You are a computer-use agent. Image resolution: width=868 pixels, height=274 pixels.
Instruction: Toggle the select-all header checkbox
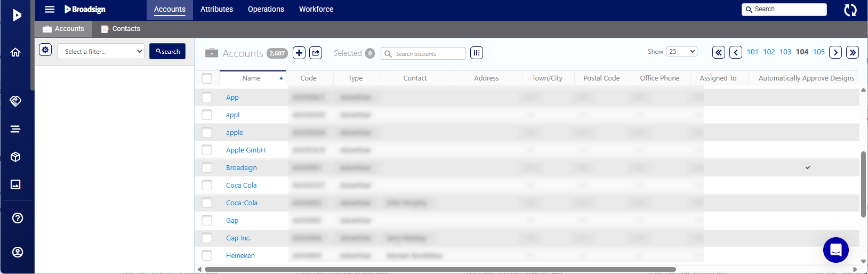click(x=207, y=78)
